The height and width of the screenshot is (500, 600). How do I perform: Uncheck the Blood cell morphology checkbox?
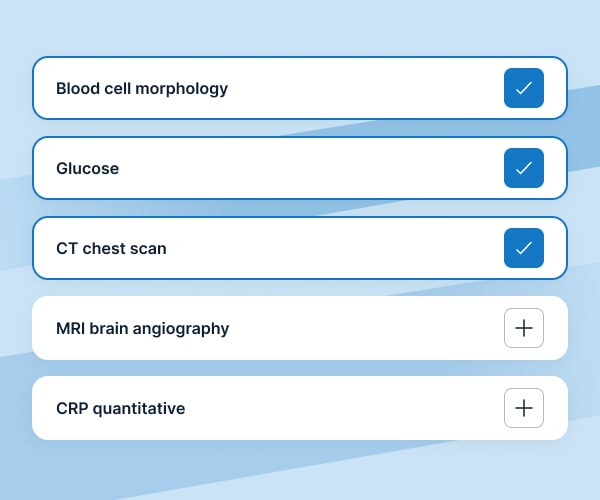coord(524,88)
